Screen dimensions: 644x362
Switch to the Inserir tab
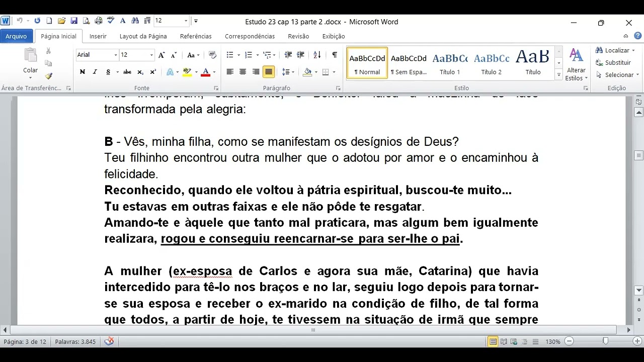click(x=98, y=36)
